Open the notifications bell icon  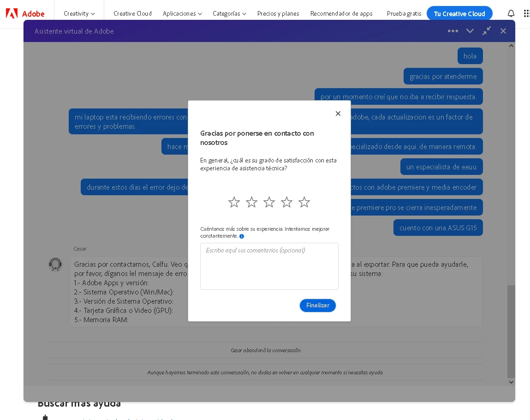[x=511, y=13]
